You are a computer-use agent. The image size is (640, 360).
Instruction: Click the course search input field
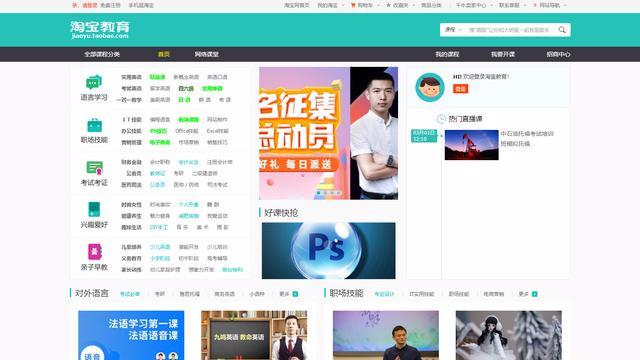pos(510,30)
